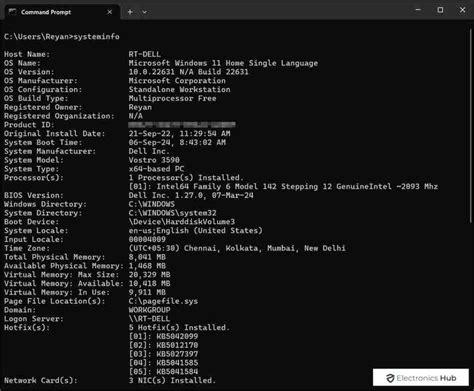Screen dimensions: 474x391
Task: Click logon server value '\\RT-DELL'
Action: (x=149, y=319)
